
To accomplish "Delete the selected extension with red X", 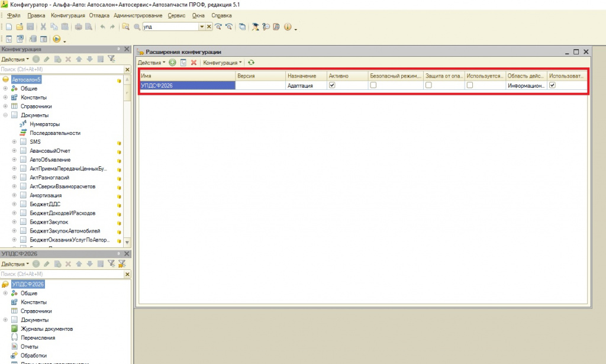I will point(194,63).
